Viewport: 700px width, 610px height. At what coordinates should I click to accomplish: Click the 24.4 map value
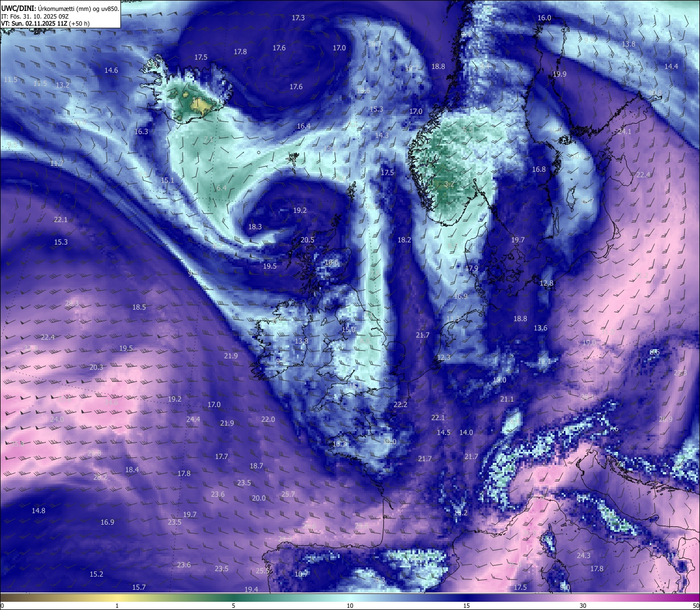pyautogui.click(x=193, y=420)
